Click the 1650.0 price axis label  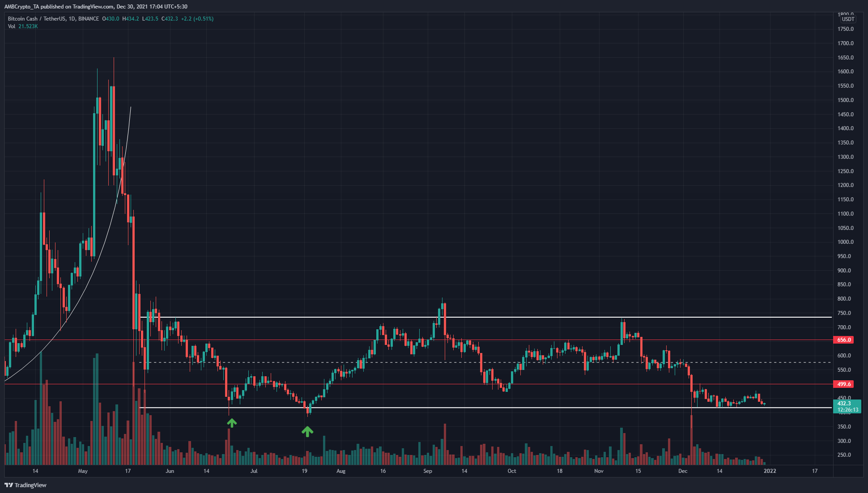click(x=846, y=58)
